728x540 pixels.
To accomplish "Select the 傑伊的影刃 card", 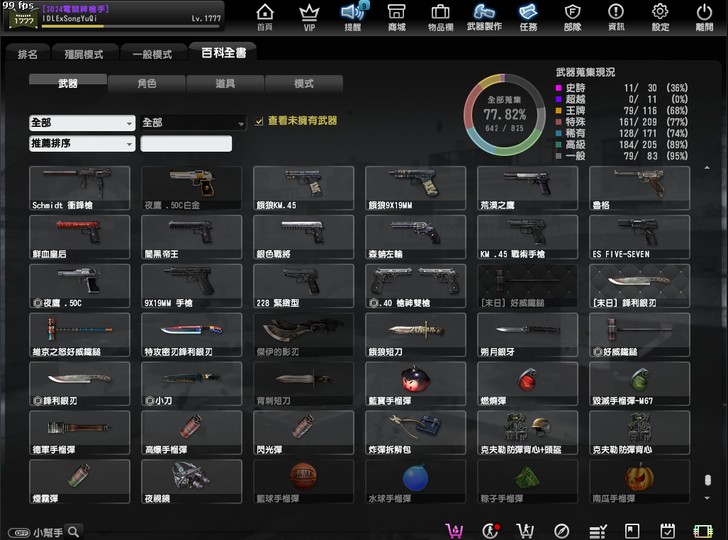I will pyautogui.click(x=304, y=335).
